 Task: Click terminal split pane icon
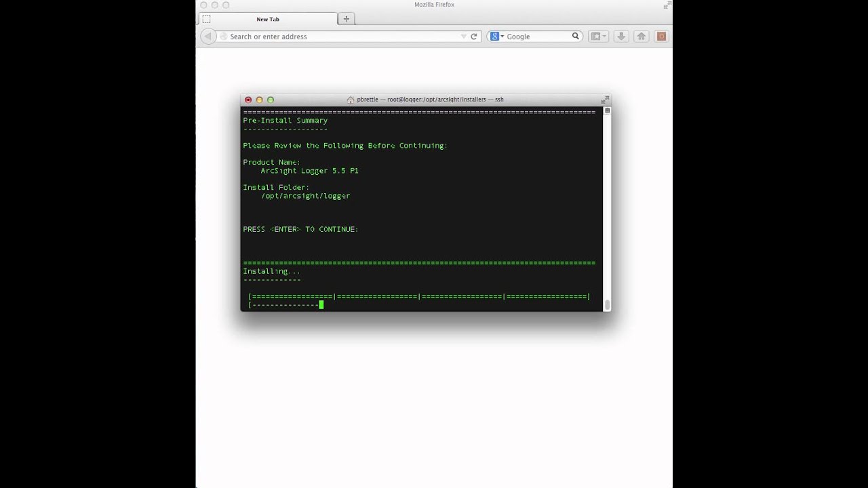[x=607, y=110]
